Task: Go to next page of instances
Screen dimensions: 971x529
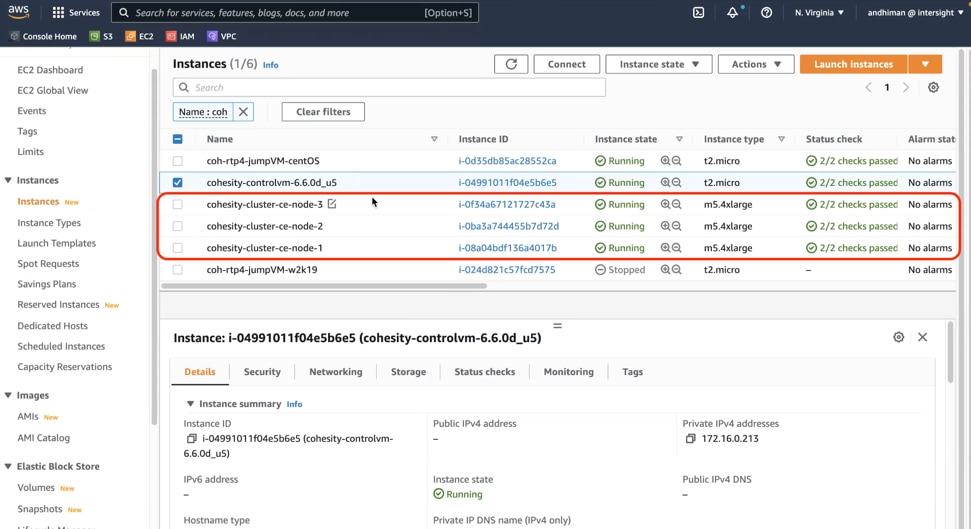Action: pyautogui.click(x=906, y=87)
